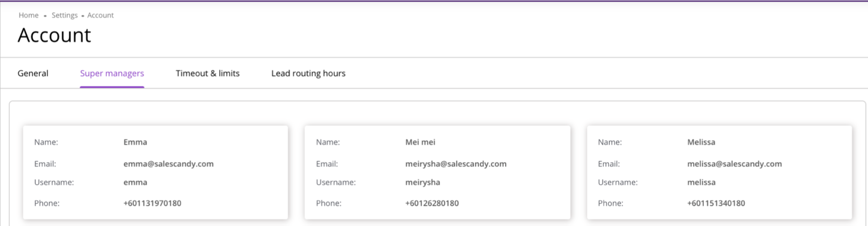Click Melissa's phone number +601151340180
Image resolution: width=868 pixels, height=226 pixels.
716,203
